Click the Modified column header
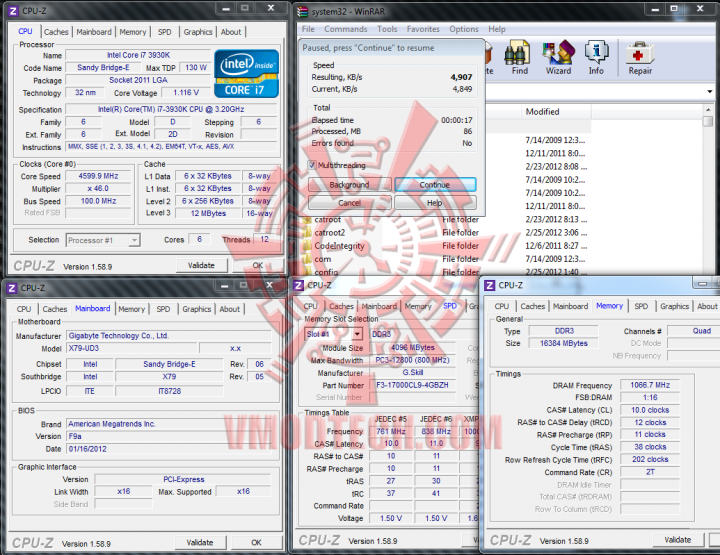This screenshot has width=720, height=555. click(x=556, y=112)
